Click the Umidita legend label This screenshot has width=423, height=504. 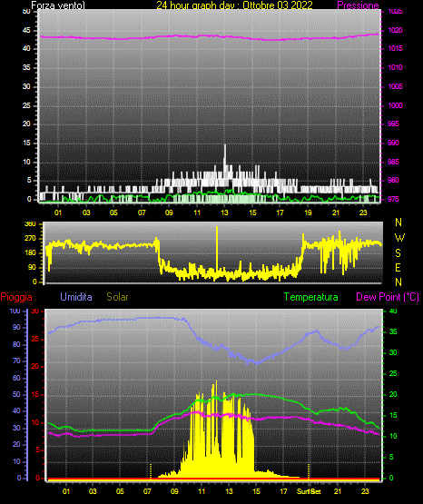76,297
